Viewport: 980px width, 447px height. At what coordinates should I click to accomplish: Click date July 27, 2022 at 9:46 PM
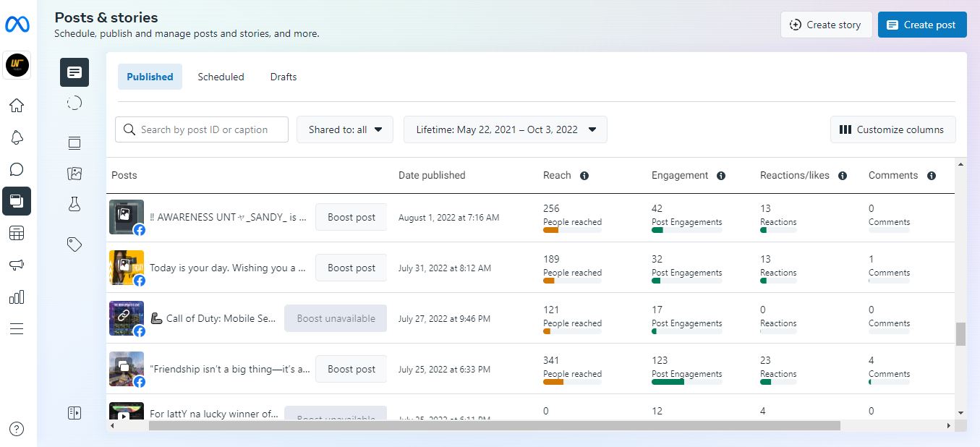tap(444, 319)
